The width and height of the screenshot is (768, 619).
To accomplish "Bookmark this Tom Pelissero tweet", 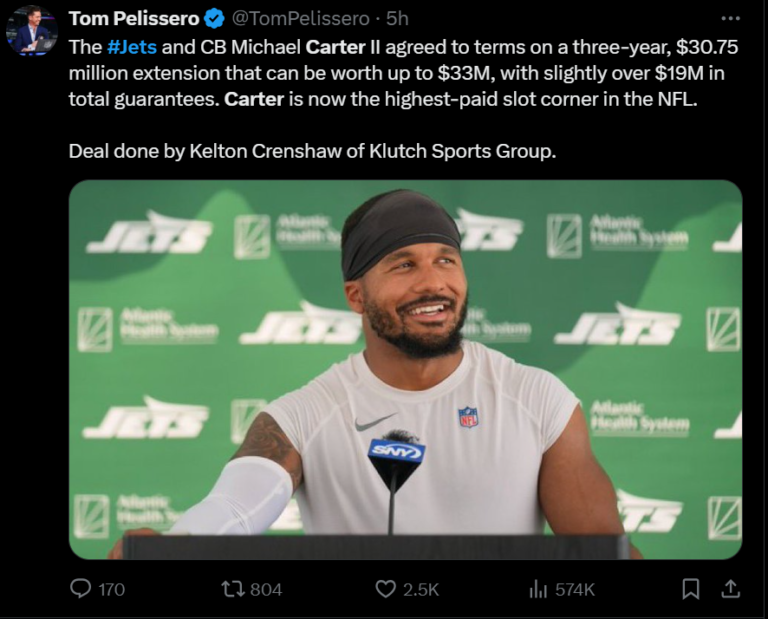I will 690,589.
